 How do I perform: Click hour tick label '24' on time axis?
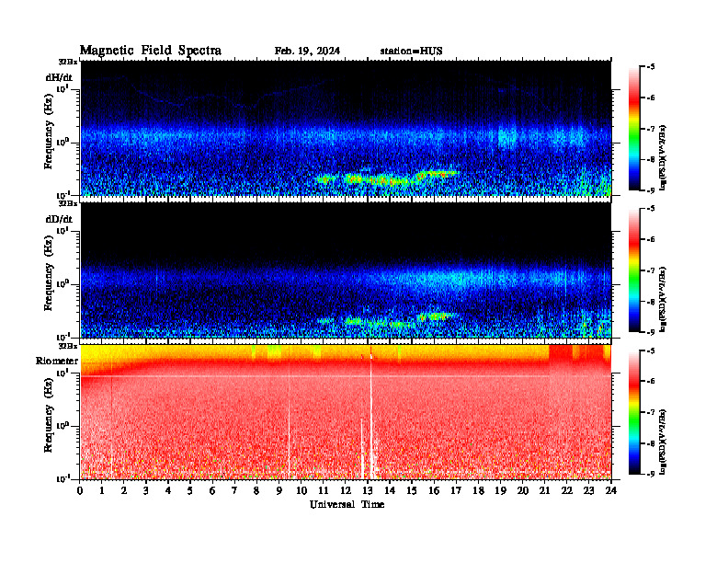pyautogui.click(x=611, y=490)
